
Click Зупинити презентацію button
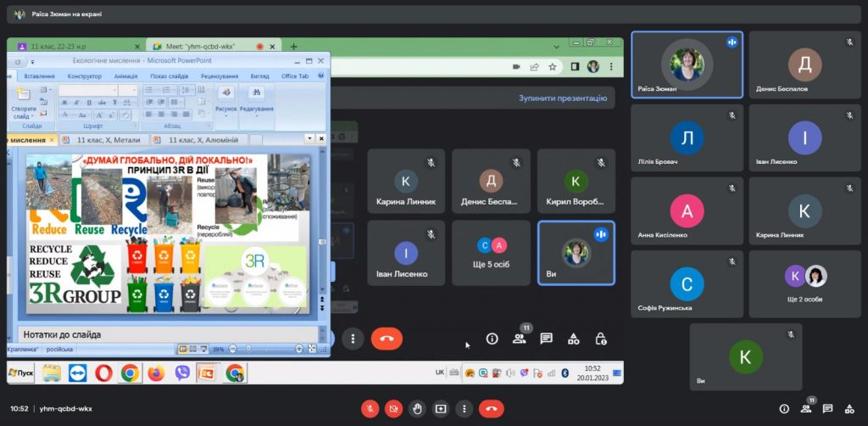[x=563, y=98]
